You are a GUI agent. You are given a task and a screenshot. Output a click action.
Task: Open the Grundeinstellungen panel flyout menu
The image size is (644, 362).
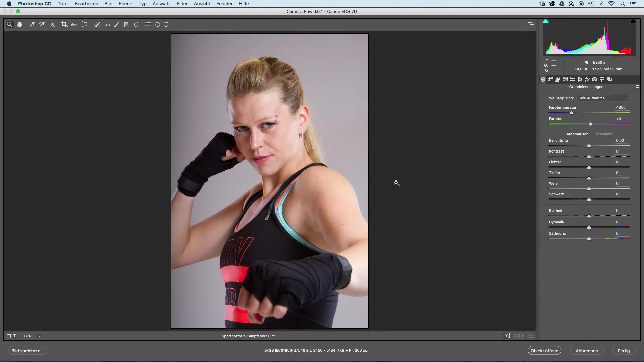(x=637, y=87)
